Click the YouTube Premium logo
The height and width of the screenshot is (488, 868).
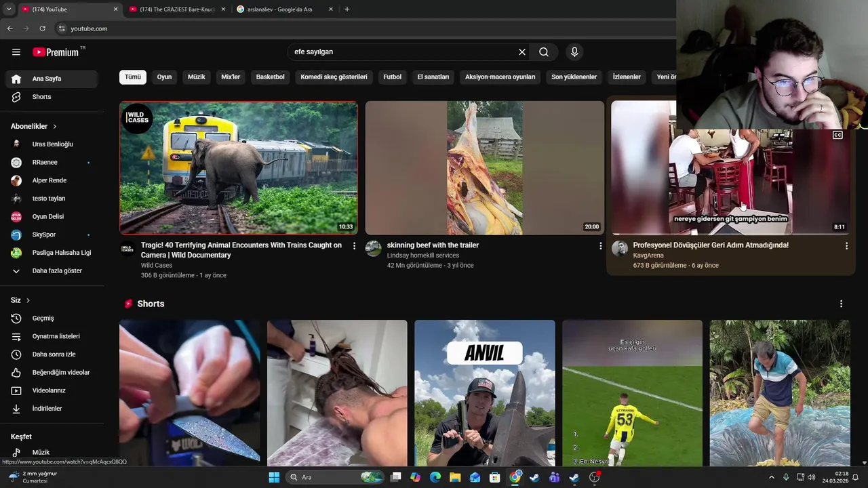[57, 52]
